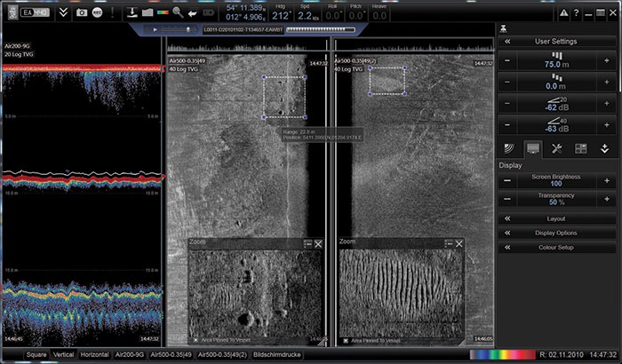Viewport: 622px width, 364px height.
Task: Click the exclamation event marker icon
Action: [x=113, y=12]
